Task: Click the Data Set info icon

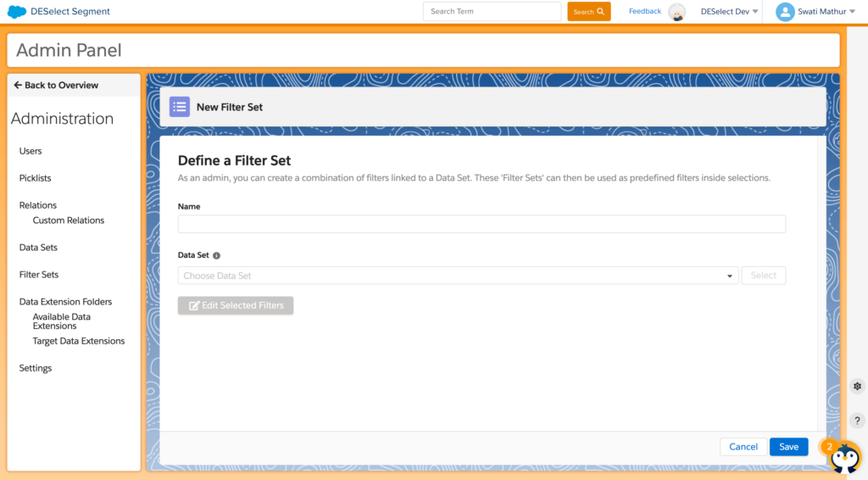Action: point(216,255)
